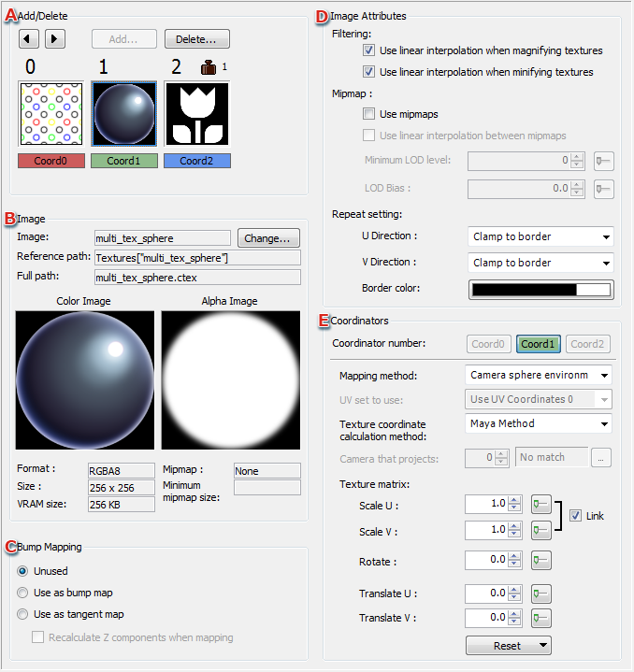
Task: Enable the Use mipmaps checkbox
Action: pos(369,114)
